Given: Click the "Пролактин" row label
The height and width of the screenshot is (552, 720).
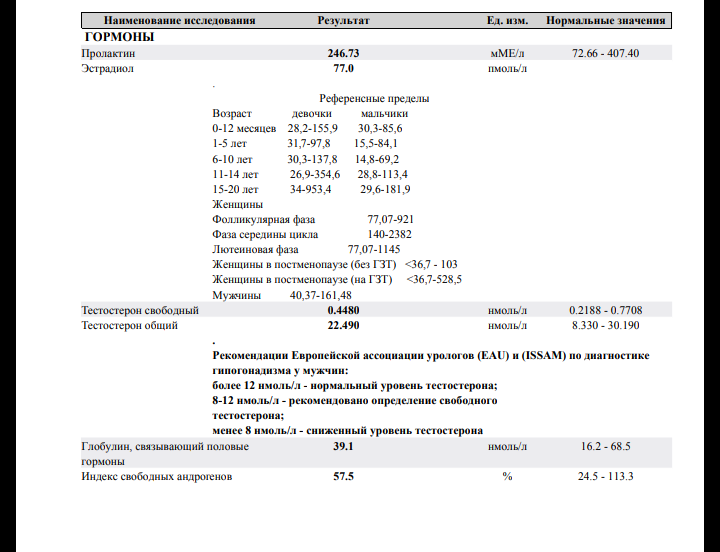Looking at the screenshot, I should [x=106, y=53].
